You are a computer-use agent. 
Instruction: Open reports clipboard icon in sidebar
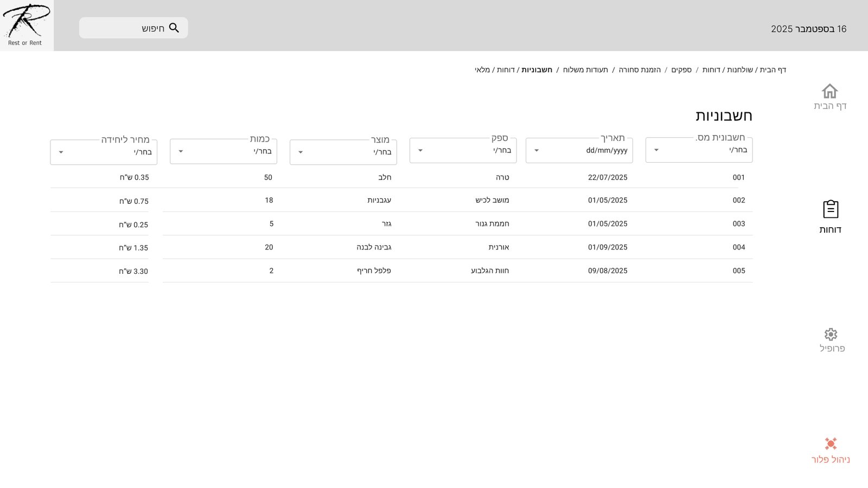pos(830,209)
